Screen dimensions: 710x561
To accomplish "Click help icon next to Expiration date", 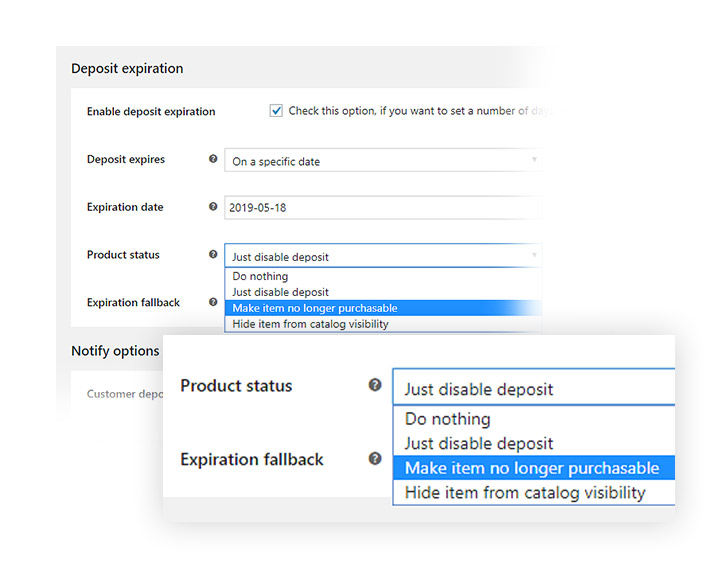I will coord(213,206).
